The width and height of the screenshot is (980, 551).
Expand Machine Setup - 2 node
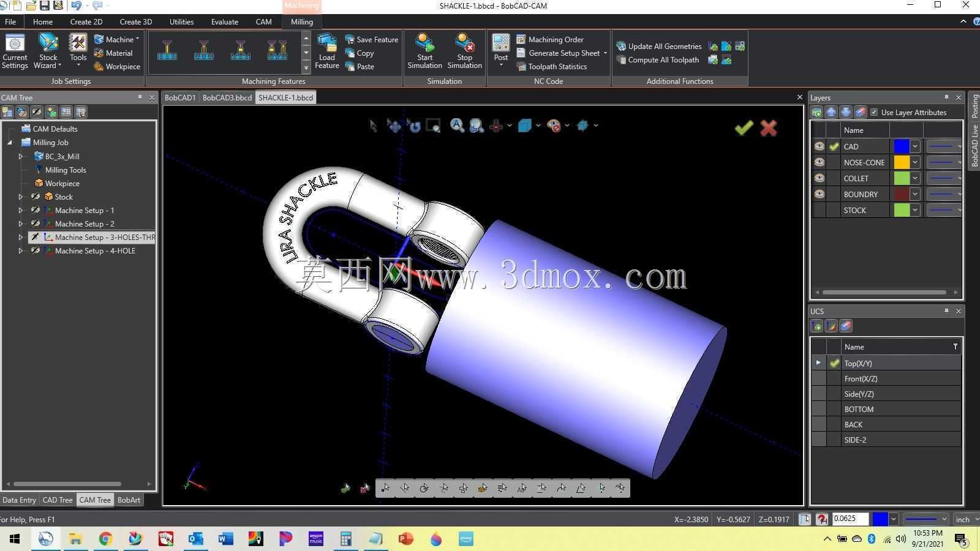tap(21, 224)
